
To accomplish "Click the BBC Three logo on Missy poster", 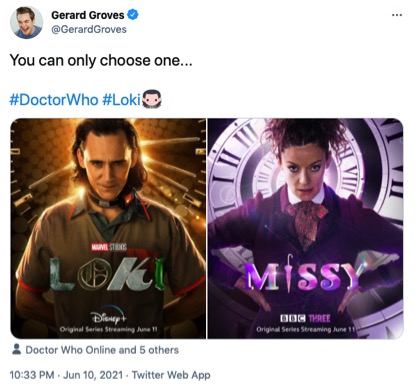I will pyautogui.click(x=305, y=318).
